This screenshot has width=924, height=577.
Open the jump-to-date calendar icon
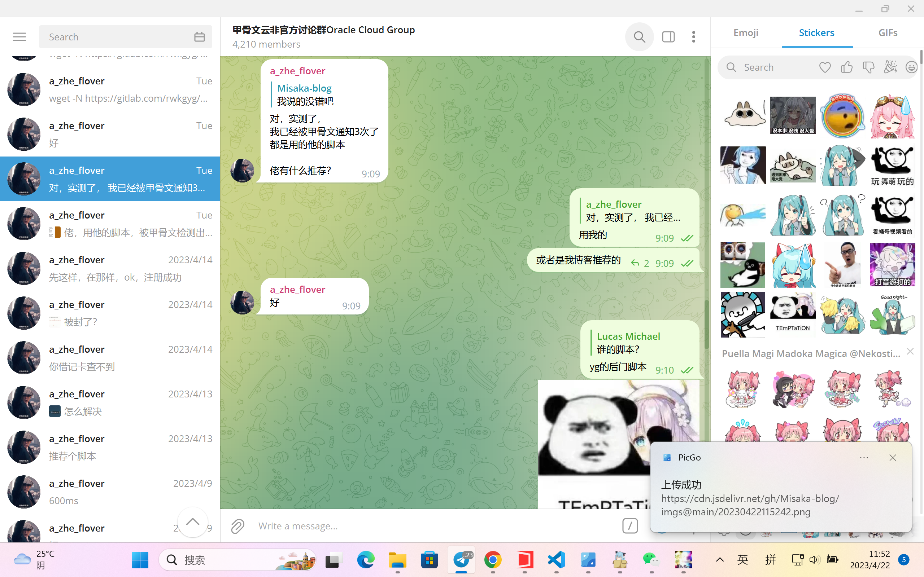(199, 36)
